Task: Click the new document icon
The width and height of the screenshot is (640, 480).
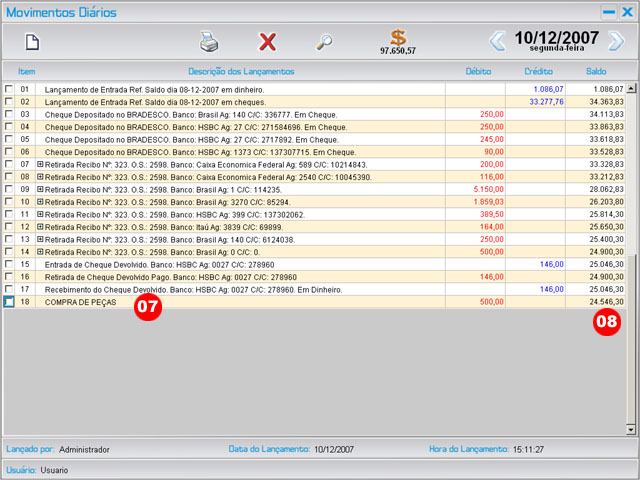Action: point(32,42)
